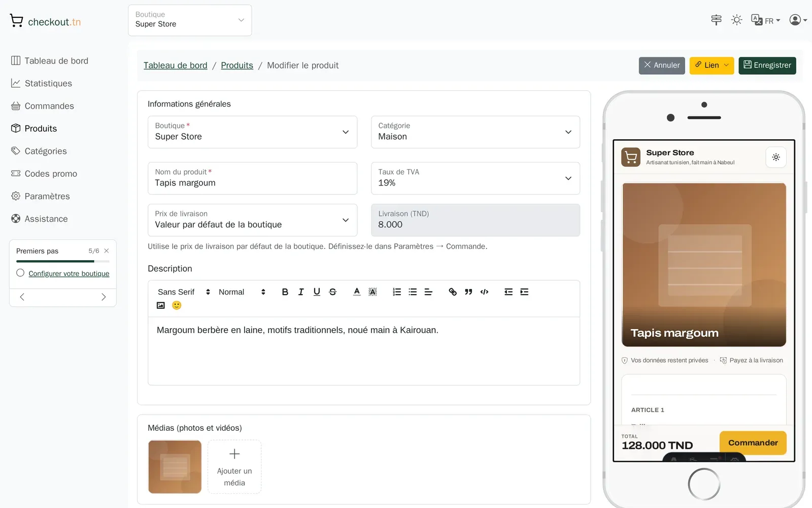Expand the Catégorie Maison dropdown

pos(476,132)
